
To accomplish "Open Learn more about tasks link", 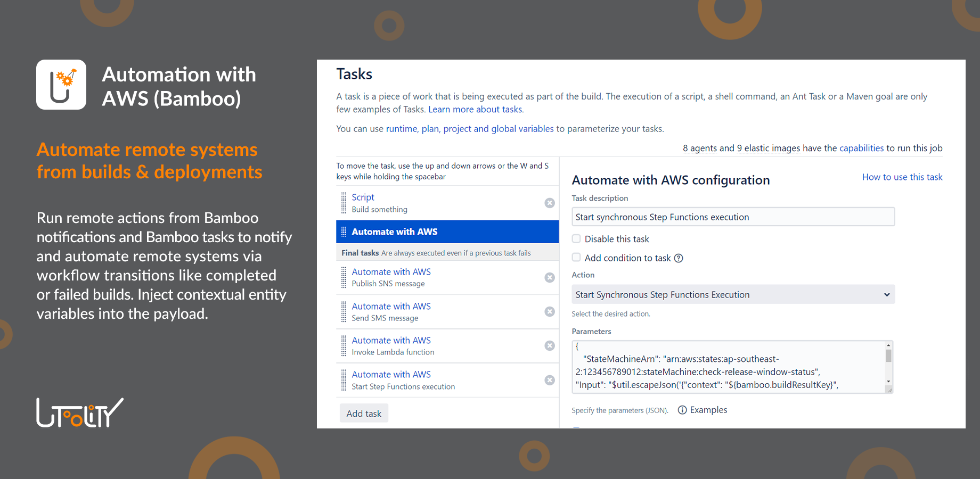I will [x=476, y=109].
